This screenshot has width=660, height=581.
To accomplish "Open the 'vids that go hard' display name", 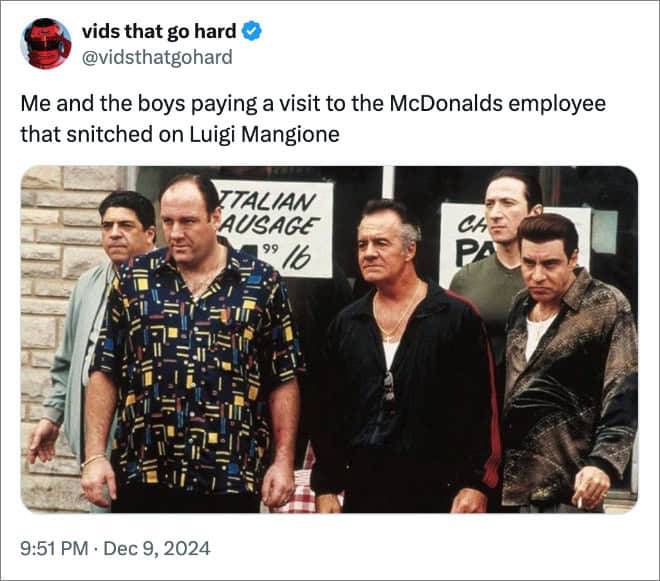I will click(159, 32).
